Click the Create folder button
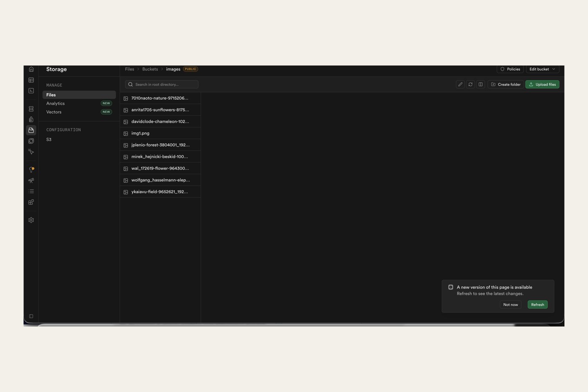588x392 pixels. click(506, 84)
